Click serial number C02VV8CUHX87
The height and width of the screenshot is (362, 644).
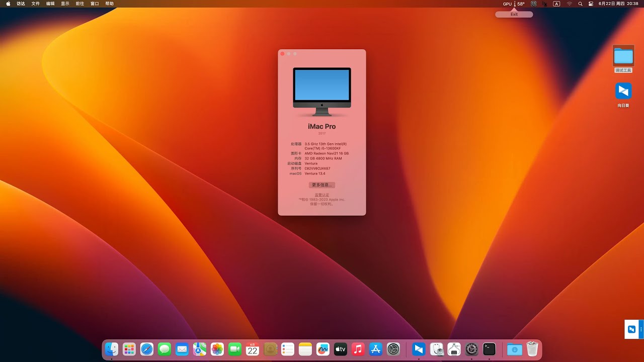pyautogui.click(x=317, y=168)
